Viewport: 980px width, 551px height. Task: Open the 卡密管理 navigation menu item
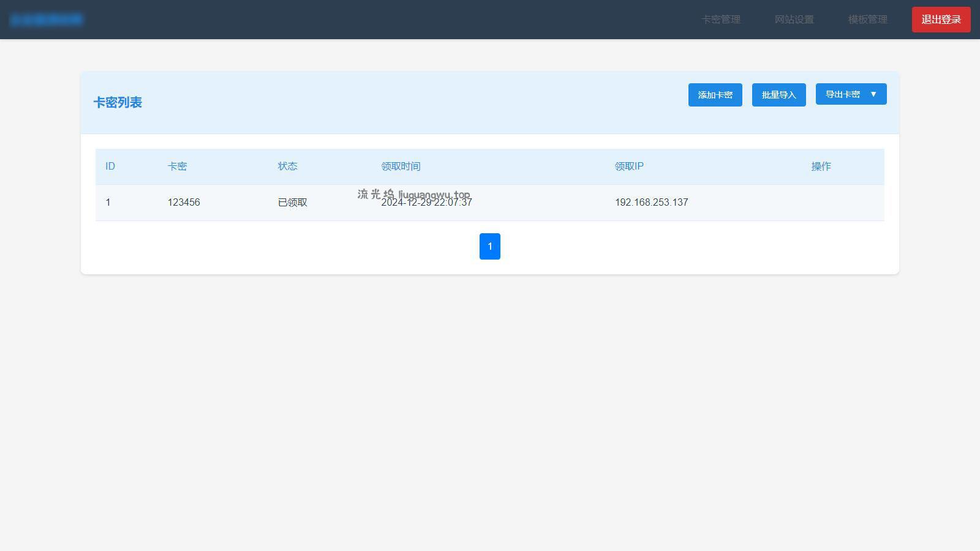click(720, 20)
